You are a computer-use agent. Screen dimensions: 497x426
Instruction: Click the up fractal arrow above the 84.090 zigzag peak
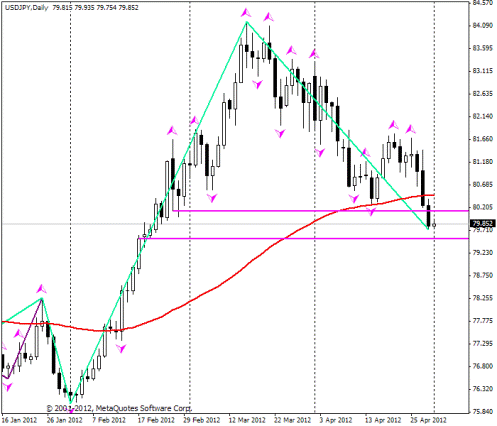(x=246, y=13)
